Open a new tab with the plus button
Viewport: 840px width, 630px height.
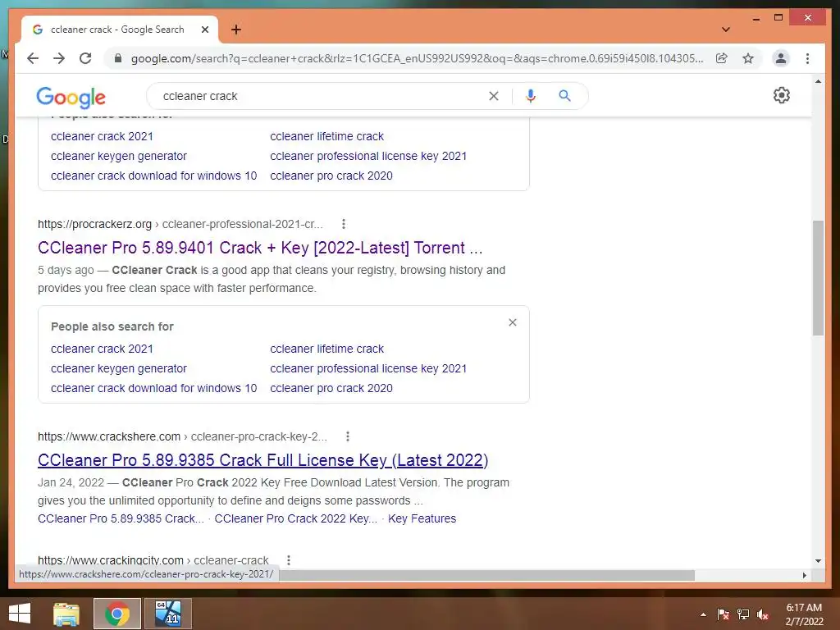(x=236, y=30)
